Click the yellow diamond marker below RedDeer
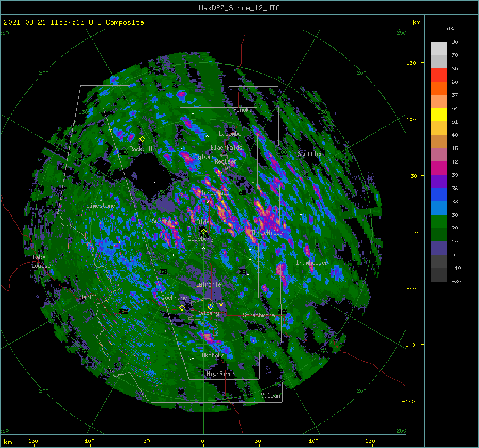Viewport: 479px width, 448px height. pos(219,173)
